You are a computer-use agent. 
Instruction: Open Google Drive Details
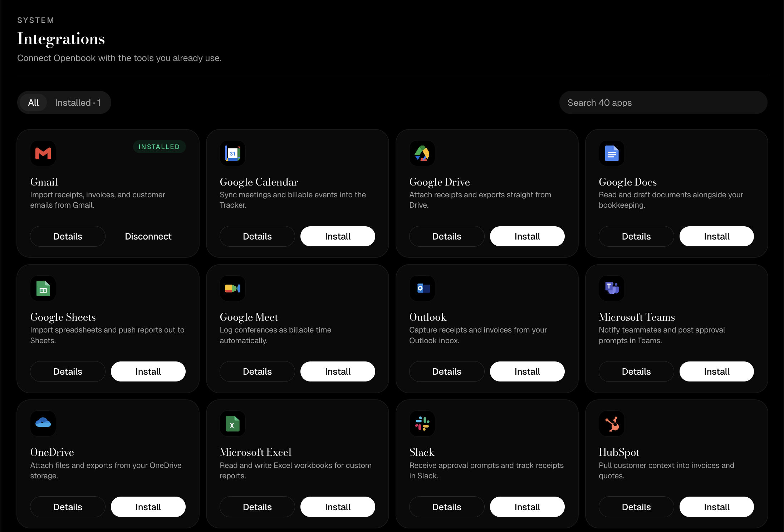click(447, 236)
